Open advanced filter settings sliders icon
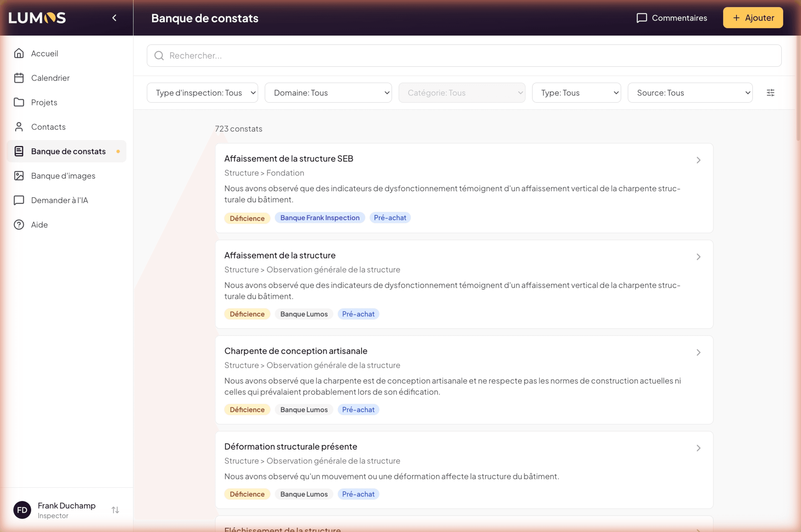 [770, 93]
